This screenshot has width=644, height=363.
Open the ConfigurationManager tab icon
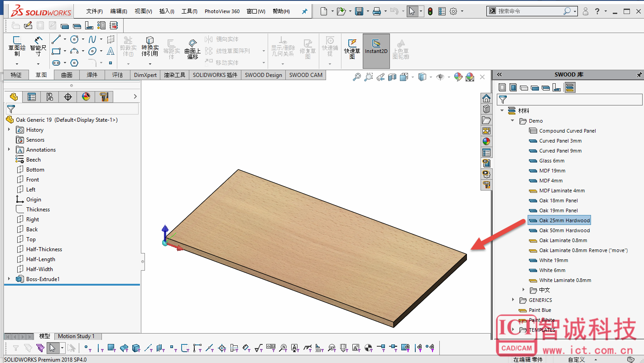coord(50,96)
